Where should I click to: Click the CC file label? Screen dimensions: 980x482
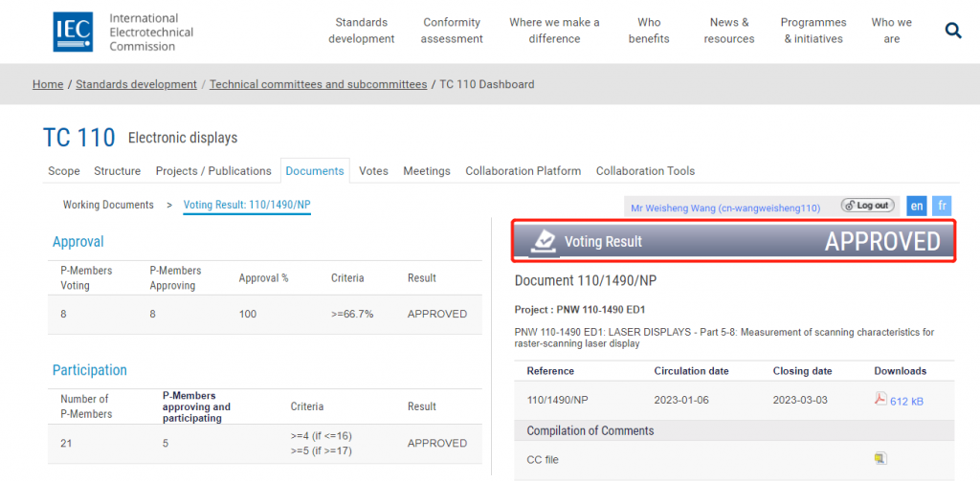(x=543, y=459)
